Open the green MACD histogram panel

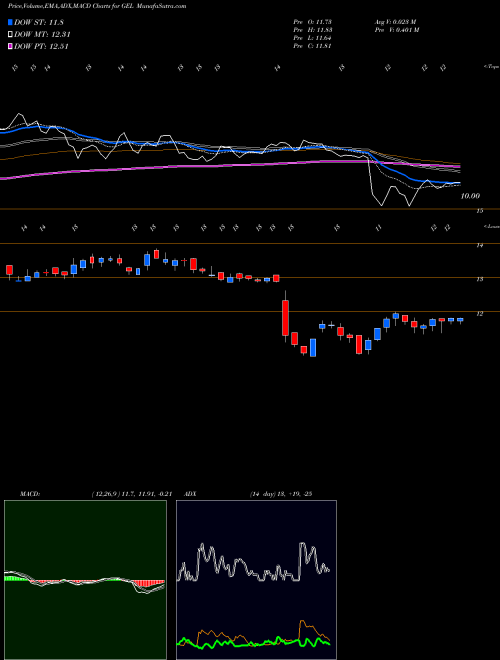[x=85, y=580]
